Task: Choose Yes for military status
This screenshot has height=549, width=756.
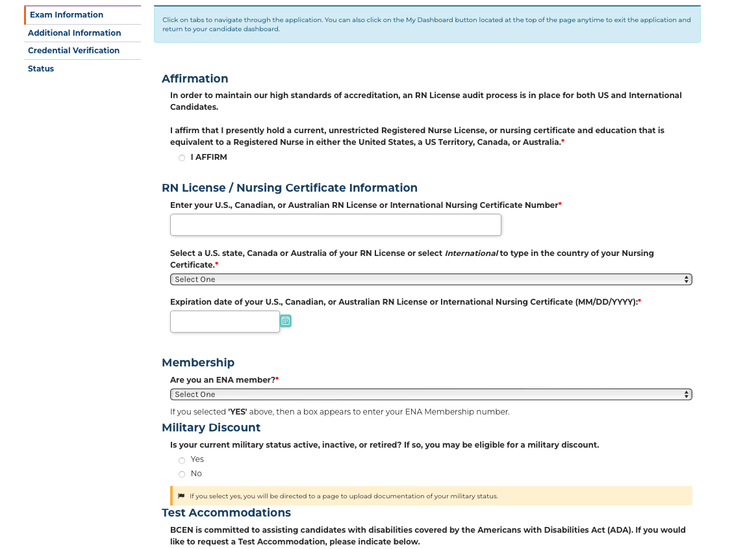Action: pos(182,460)
